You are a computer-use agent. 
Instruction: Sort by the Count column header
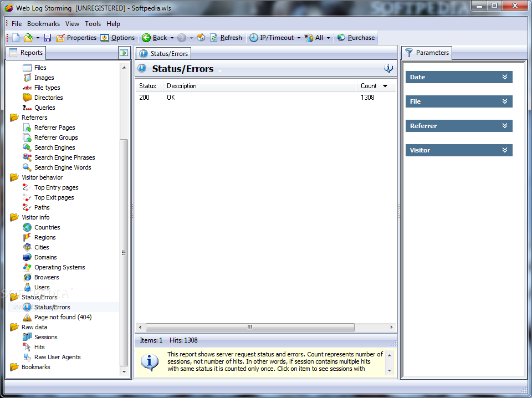pos(376,86)
